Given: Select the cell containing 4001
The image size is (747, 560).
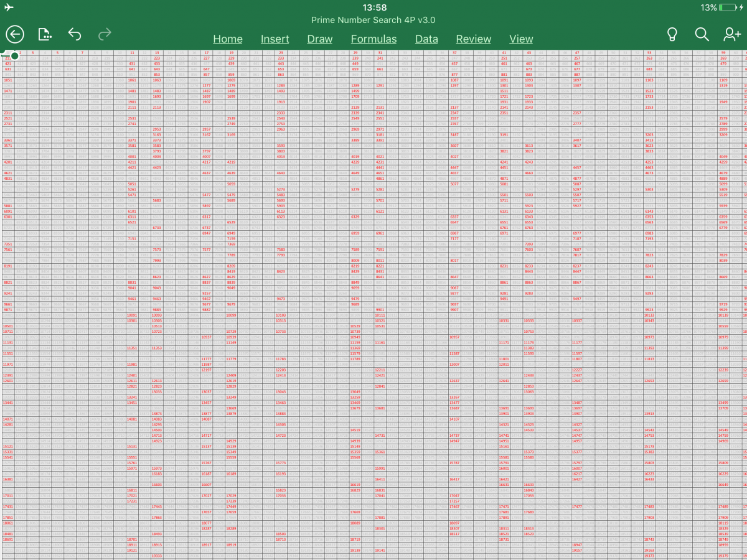Looking at the screenshot, I should (132, 157).
